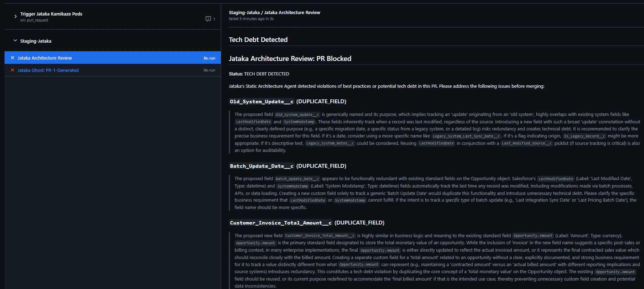The height and width of the screenshot is (289, 644).
Task: Click the Old_System_Update__c code chip in paragraph
Action: [297, 115]
